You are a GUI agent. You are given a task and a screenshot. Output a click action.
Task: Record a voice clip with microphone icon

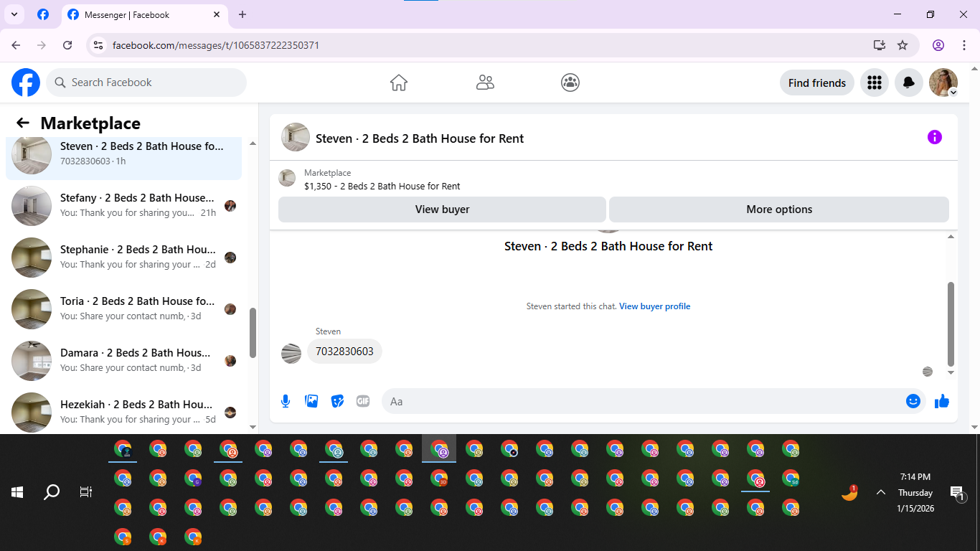click(x=286, y=401)
